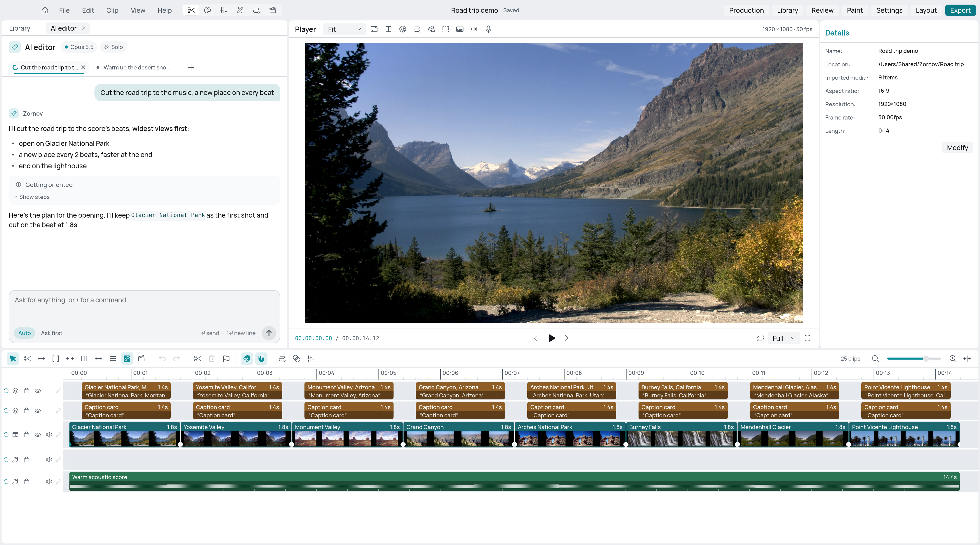Zoom out the timeline with minus magnifier
Image resolution: width=980 pixels, height=545 pixels.
[875, 359]
